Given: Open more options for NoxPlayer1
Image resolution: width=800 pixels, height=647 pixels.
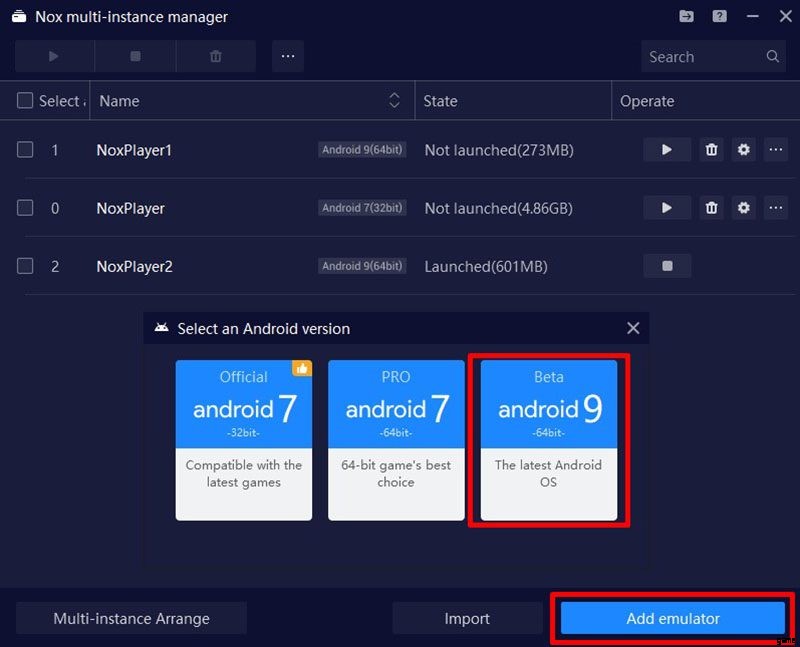Looking at the screenshot, I should click(776, 150).
